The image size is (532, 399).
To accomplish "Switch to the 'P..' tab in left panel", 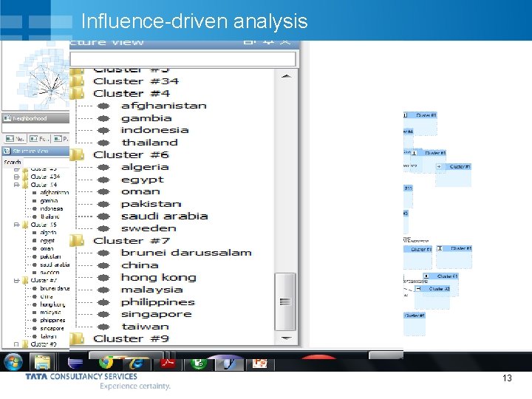I will pyautogui.click(x=61, y=139).
